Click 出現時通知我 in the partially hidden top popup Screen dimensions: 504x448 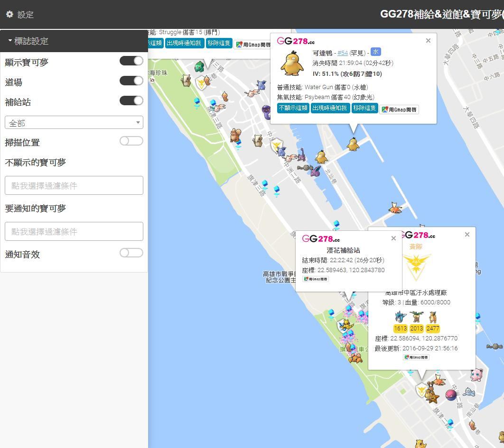[185, 43]
